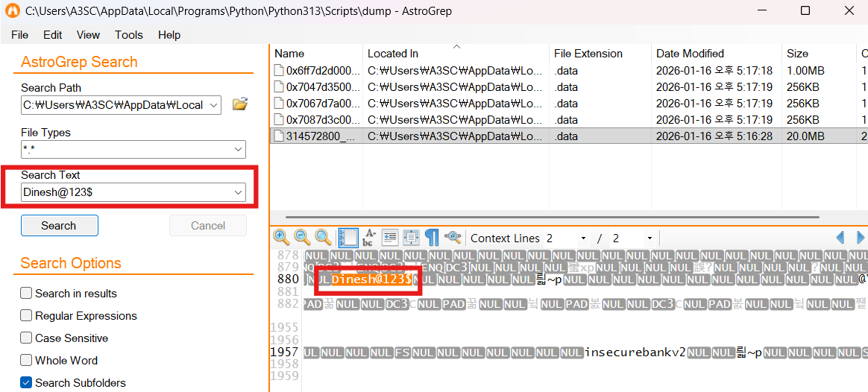Viewport: 868px width, 392px height.
Task: Open the Search Path dropdown
Action: point(214,105)
